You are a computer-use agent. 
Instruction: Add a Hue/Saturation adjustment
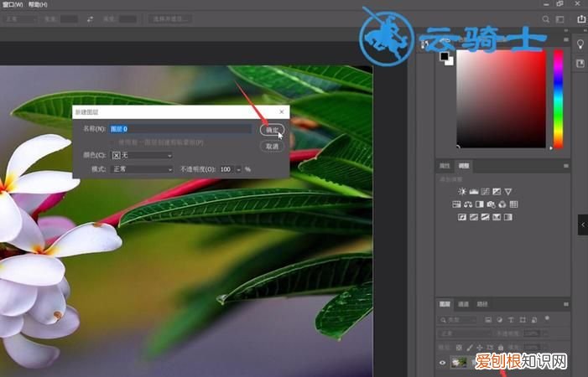click(x=456, y=204)
